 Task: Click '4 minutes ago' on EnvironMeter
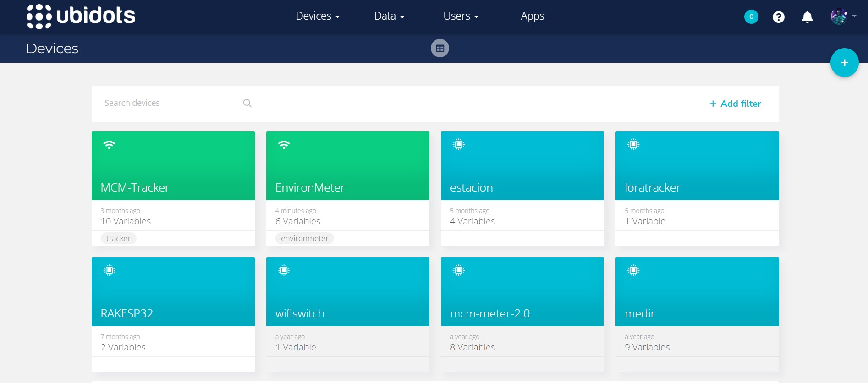(296, 211)
